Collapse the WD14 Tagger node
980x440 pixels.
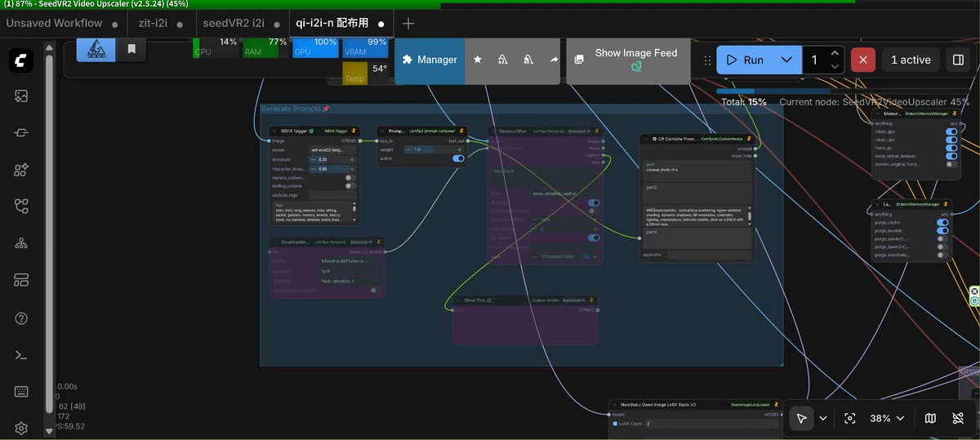(275, 131)
